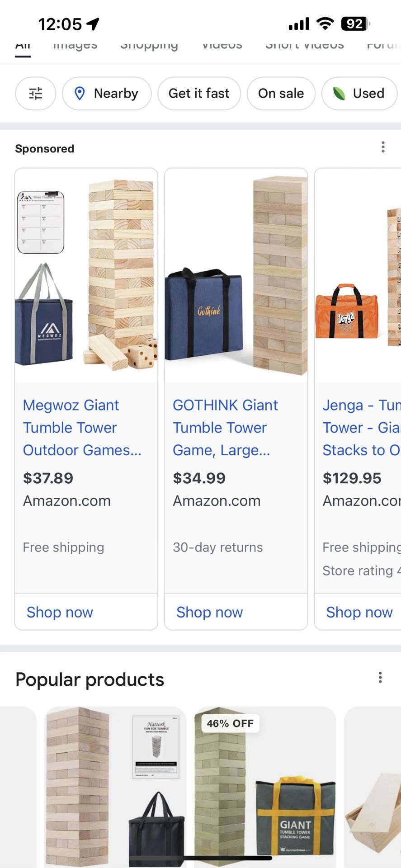Screen dimensions: 401x868
Task: Click Shop now for Megwoz tower
Action: click(x=60, y=612)
